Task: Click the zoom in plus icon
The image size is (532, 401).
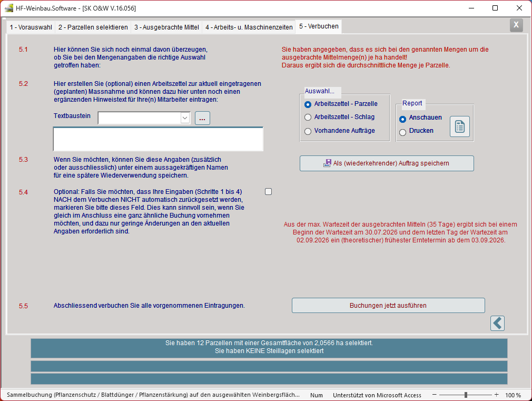Action: click(496, 395)
